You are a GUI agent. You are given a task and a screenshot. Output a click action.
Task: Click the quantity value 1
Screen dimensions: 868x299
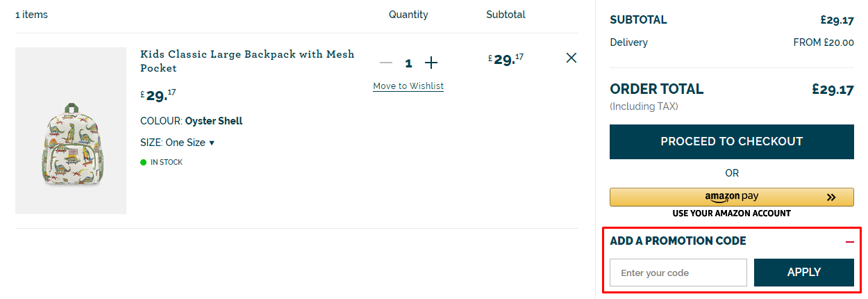tap(408, 63)
